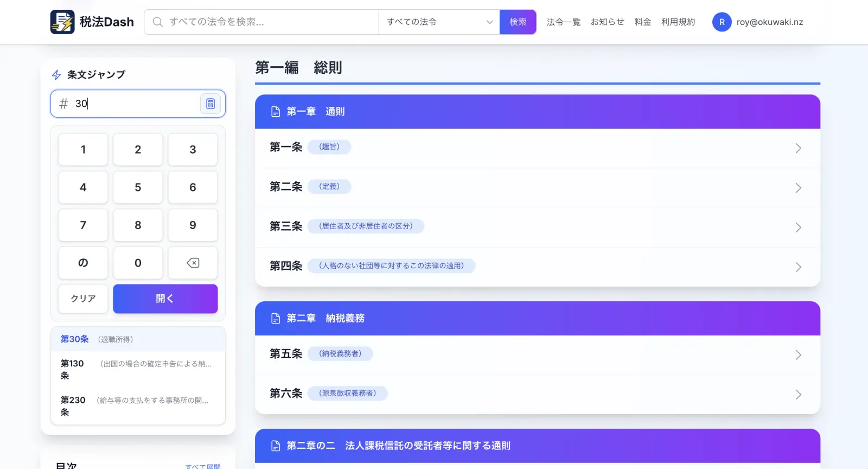The width and height of the screenshot is (868, 469).
Task: Click the backspace key on the keypad
Action: [193, 263]
